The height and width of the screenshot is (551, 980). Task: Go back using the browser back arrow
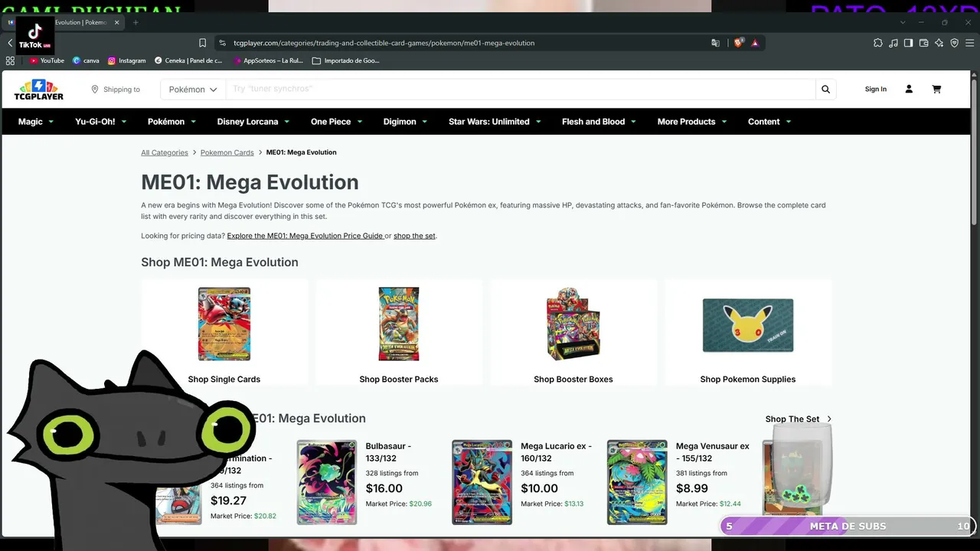pyautogui.click(x=10, y=43)
